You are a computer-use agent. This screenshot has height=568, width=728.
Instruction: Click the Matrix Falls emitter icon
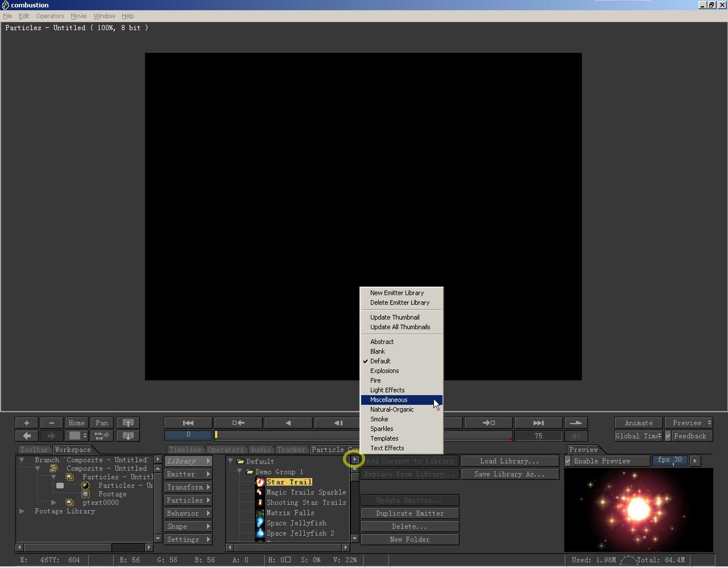click(260, 513)
